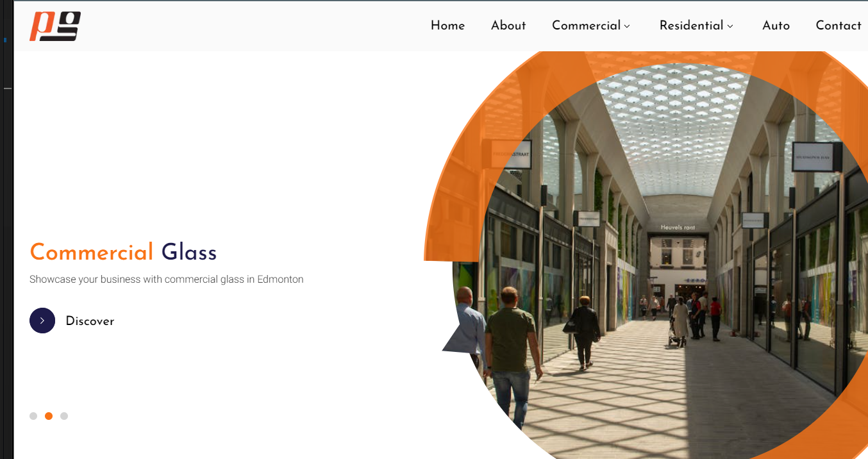Open the Contact page

point(838,26)
